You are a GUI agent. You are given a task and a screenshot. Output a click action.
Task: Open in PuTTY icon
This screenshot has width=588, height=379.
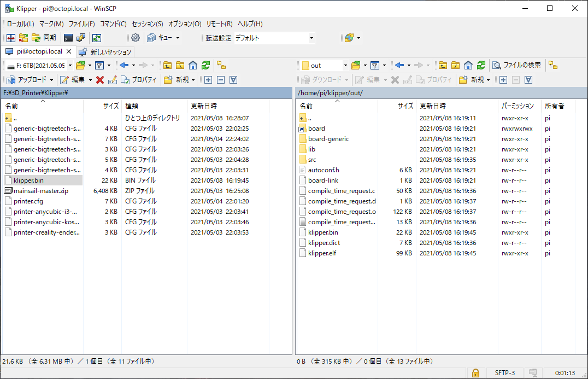click(x=81, y=38)
